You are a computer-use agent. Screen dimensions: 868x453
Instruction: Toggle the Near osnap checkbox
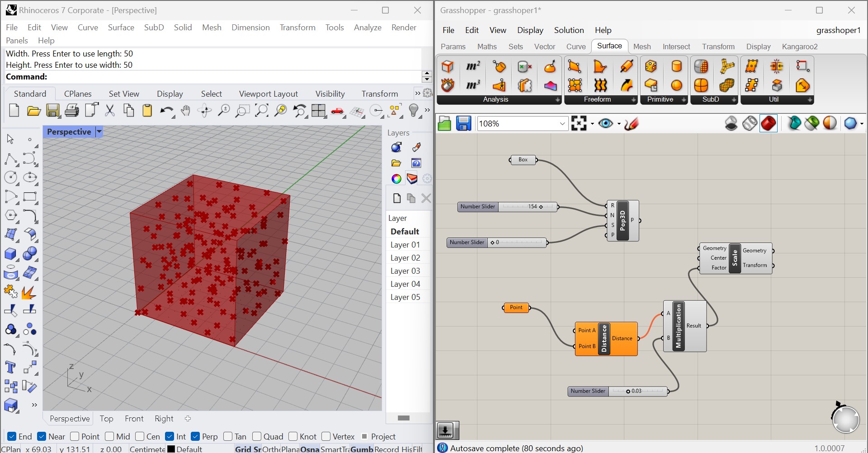(x=42, y=436)
